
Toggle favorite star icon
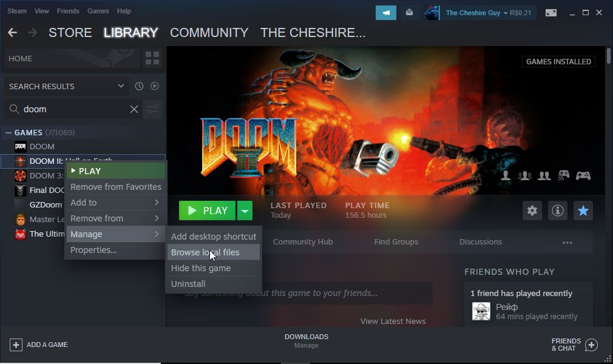(x=583, y=211)
